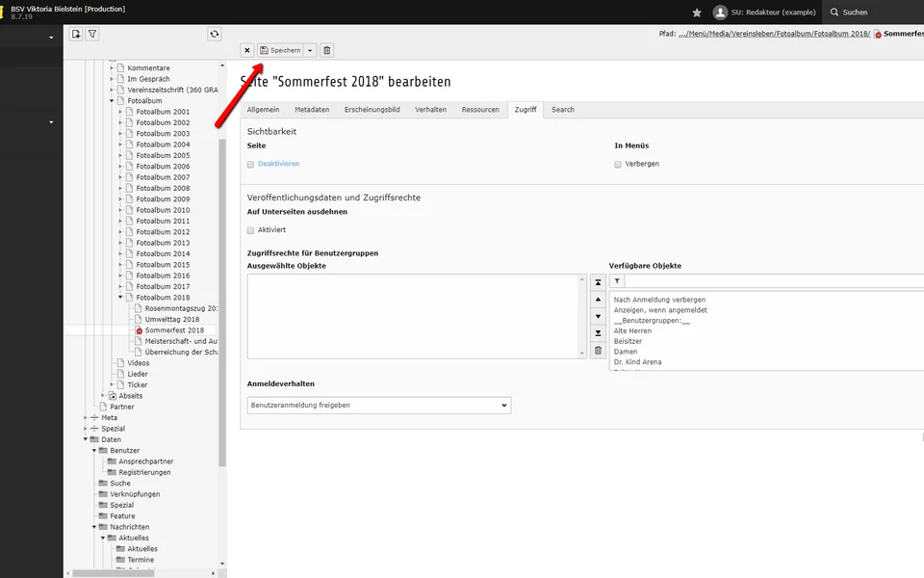Switch to the Metadaten tab

pyautogui.click(x=312, y=110)
